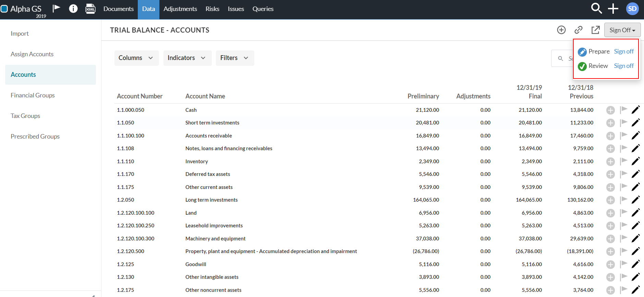Expand the Filters dropdown

coord(235,58)
